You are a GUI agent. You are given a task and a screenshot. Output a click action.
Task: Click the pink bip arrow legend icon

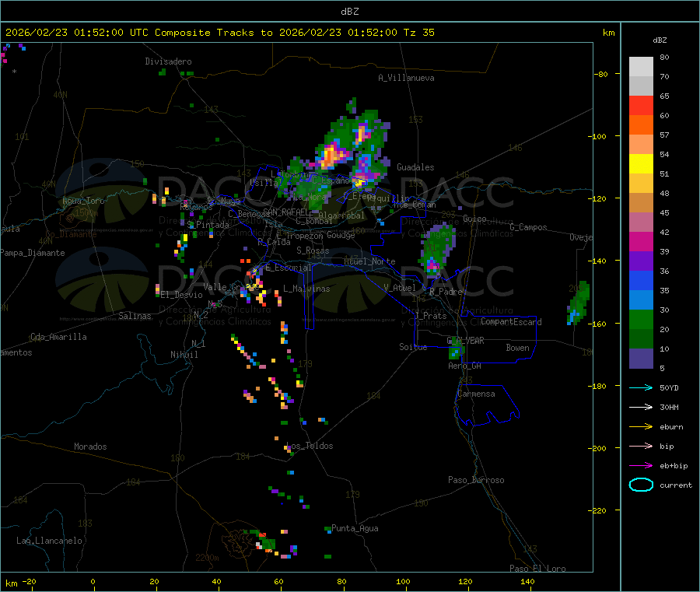[641, 446]
